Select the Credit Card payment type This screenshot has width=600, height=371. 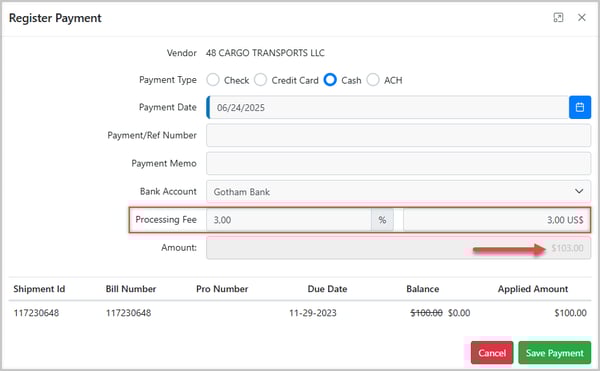coord(260,80)
